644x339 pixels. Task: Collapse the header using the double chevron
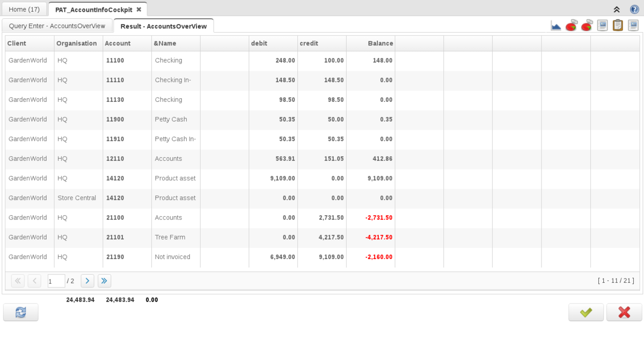click(617, 9)
